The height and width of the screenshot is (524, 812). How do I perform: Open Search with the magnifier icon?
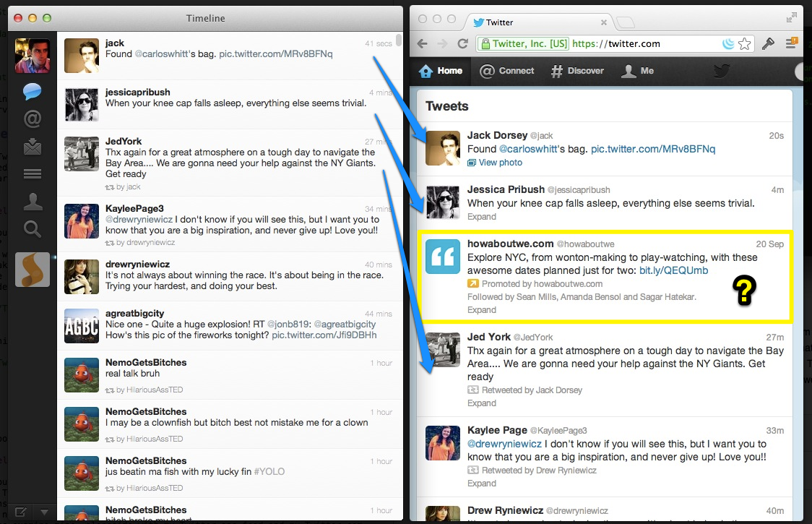[x=32, y=228]
